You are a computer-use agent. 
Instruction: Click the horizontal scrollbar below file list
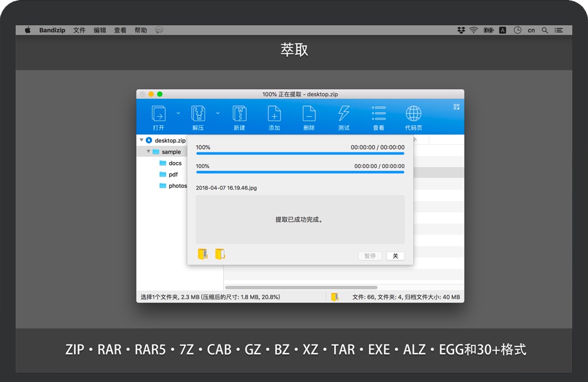(x=302, y=287)
